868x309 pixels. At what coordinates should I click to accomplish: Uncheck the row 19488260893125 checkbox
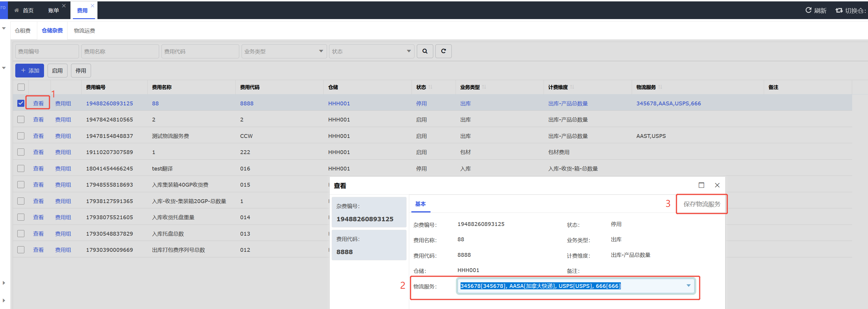pyautogui.click(x=21, y=104)
